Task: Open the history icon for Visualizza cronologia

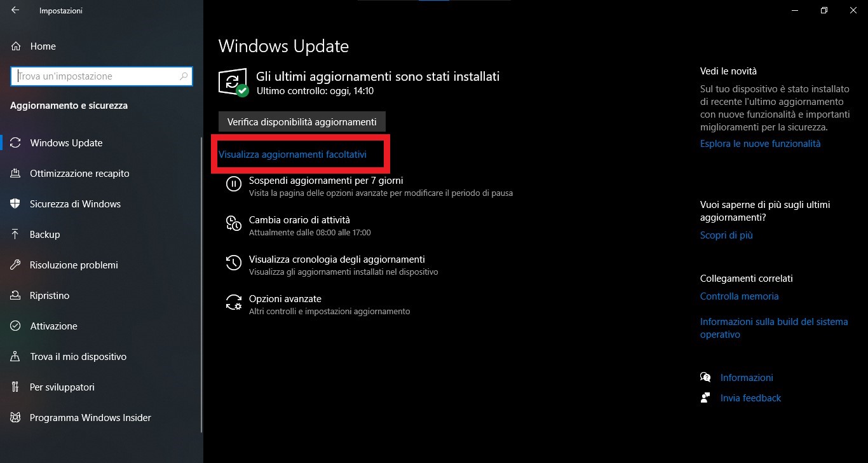Action: click(x=234, y=263)
